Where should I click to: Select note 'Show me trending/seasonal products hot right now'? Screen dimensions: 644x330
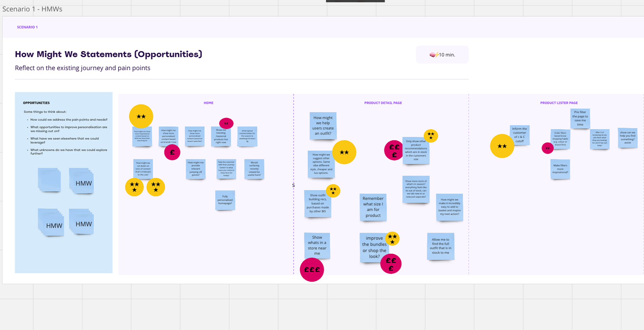coord(221,136)
